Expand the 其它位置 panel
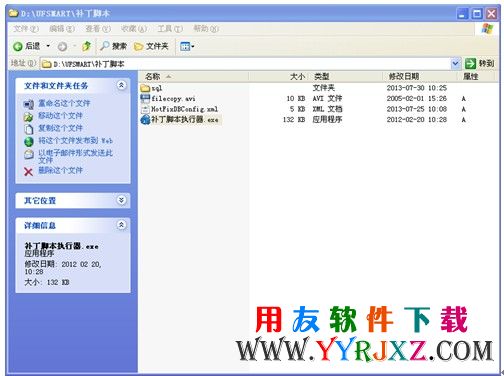This screenshot has width=504, height=376. [x=121, y=200]
